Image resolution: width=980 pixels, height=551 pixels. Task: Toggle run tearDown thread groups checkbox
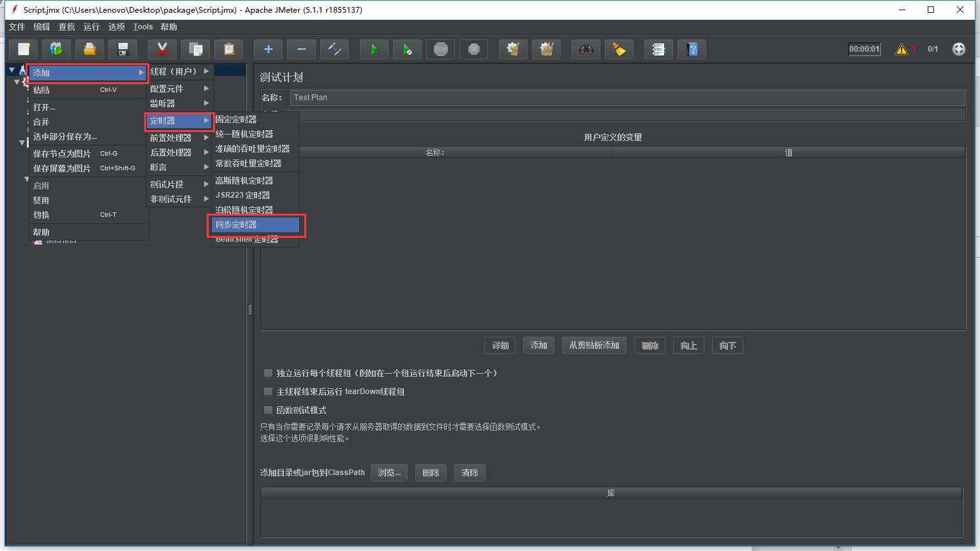point(268,392)
